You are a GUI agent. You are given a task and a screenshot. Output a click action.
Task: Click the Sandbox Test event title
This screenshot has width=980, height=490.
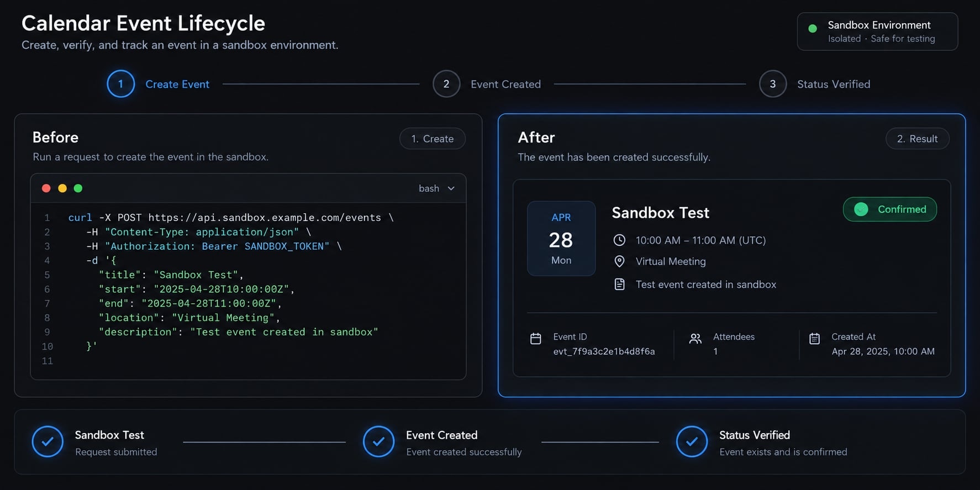click(660, 213)
